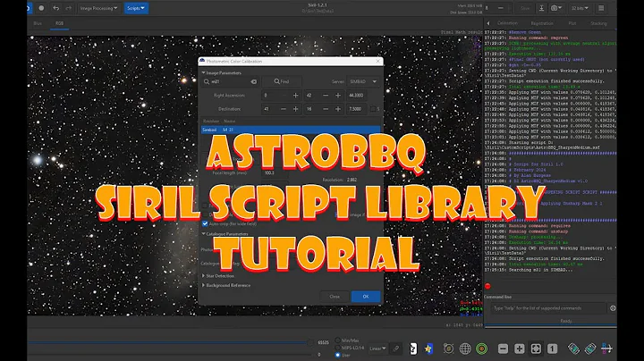The width and height of the screenshot is (644, 361).
Task: Open the Calibration tab
Action: (507, 23)
